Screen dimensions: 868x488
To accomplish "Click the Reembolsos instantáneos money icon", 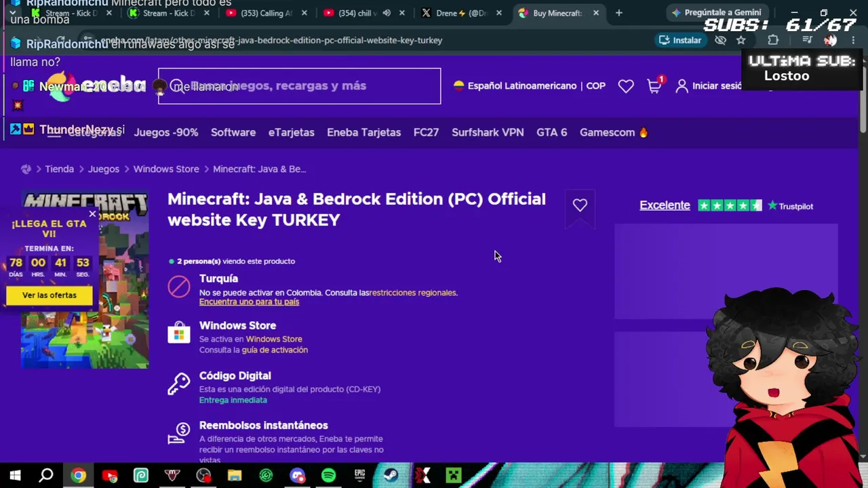I will [179, 433].
